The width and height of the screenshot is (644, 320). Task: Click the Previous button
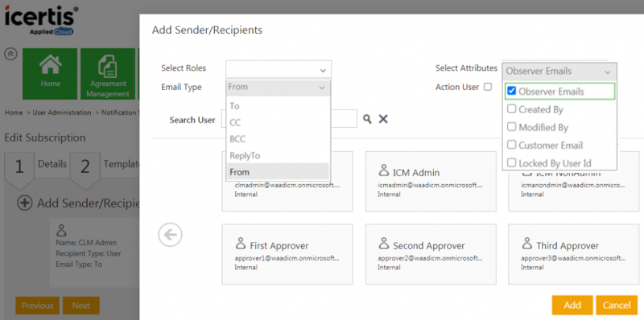point(37,306)
